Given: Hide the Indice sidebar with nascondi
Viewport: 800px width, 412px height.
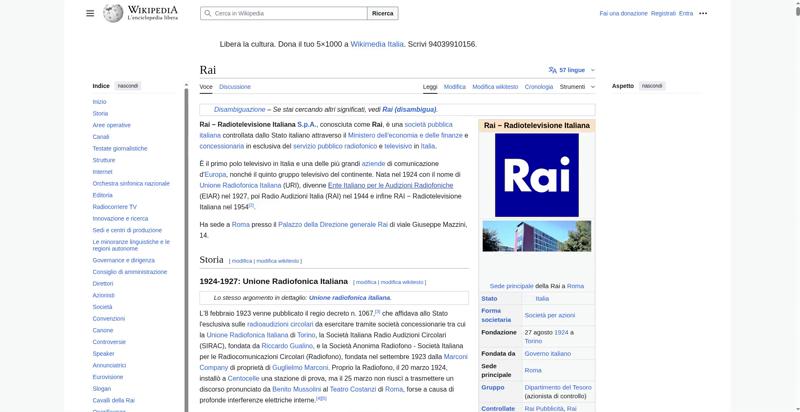Looking at the screenshot, I should click(128, 86).
